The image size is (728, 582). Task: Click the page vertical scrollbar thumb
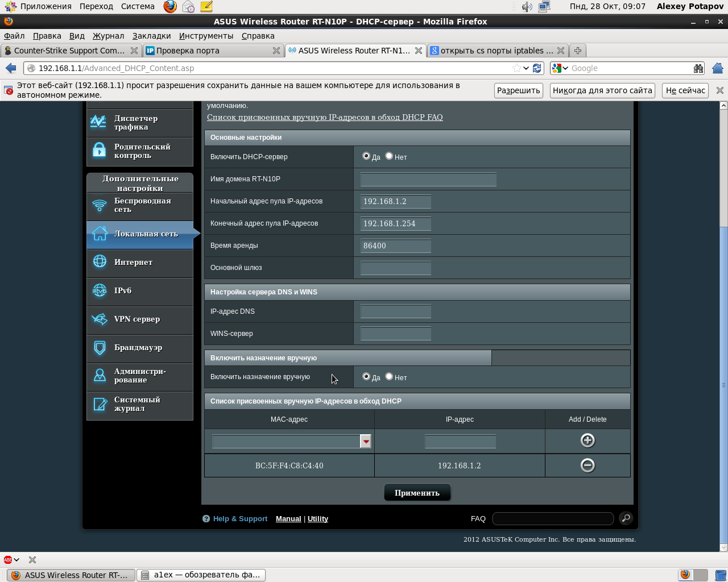(x=723, y=385)
